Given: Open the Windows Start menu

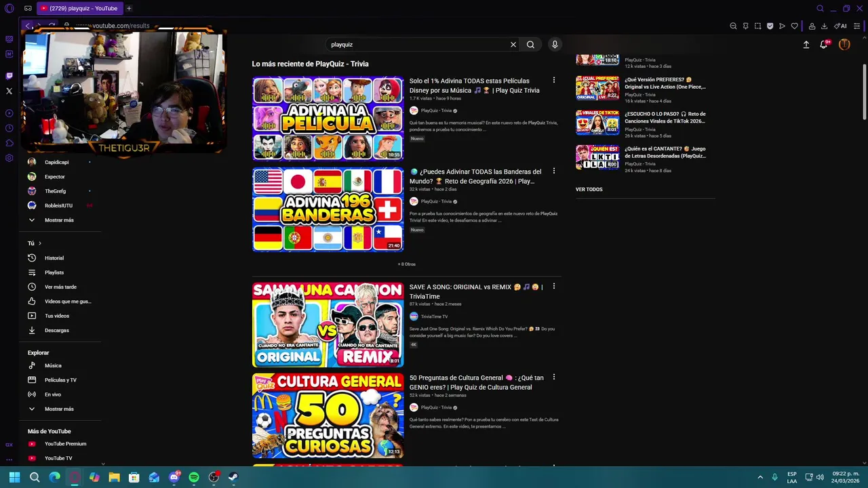Looking at the screenshot, I should [x=14, y=477].
